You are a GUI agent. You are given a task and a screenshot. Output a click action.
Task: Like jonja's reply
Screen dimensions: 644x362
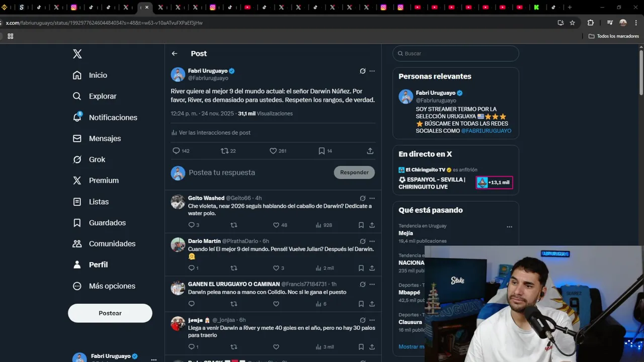[x=276, y=347]
